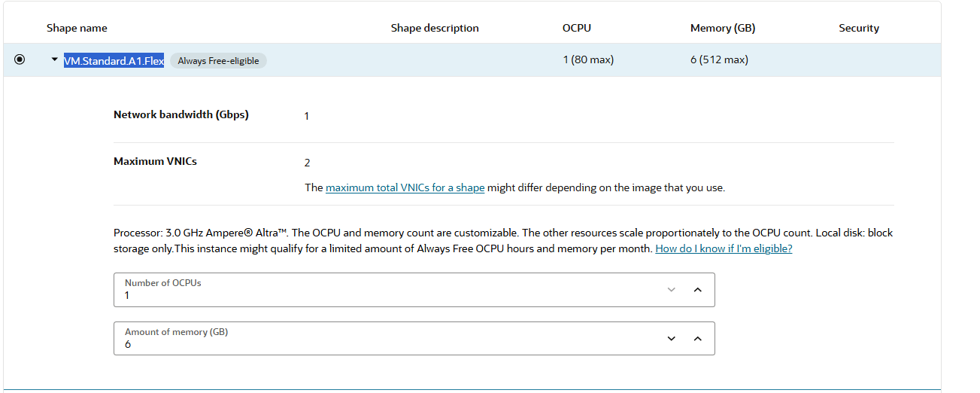
Task: Collapse the VM.Standard.A1.Flex shape details
Action: (54, 59)
